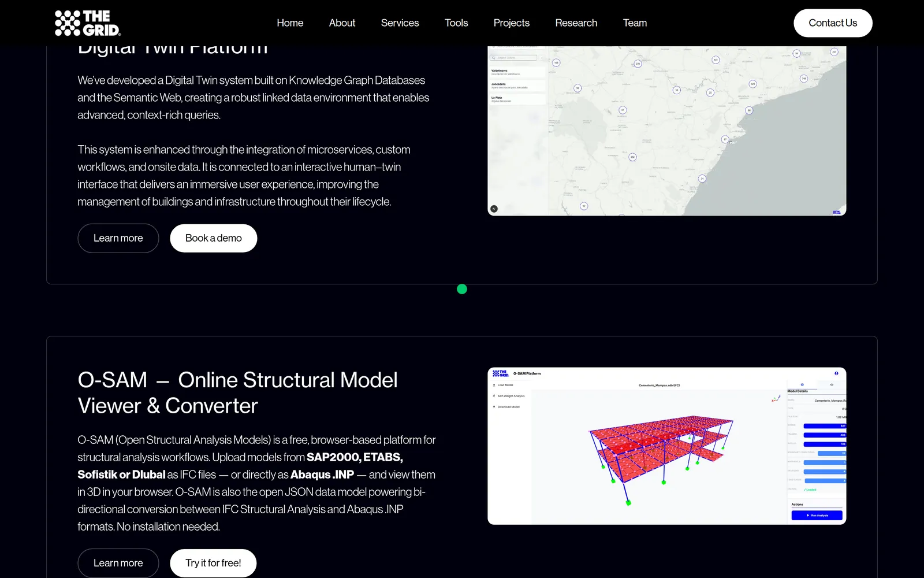The image size is (924, 578).
Task: Select the La Plata asset card
Action: 517,99
